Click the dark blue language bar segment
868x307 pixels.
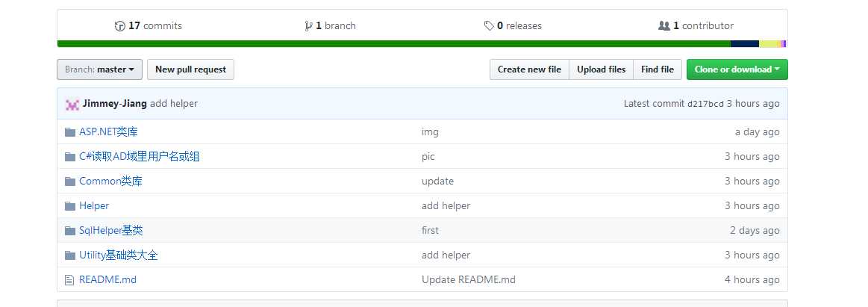tap(745, 44)
